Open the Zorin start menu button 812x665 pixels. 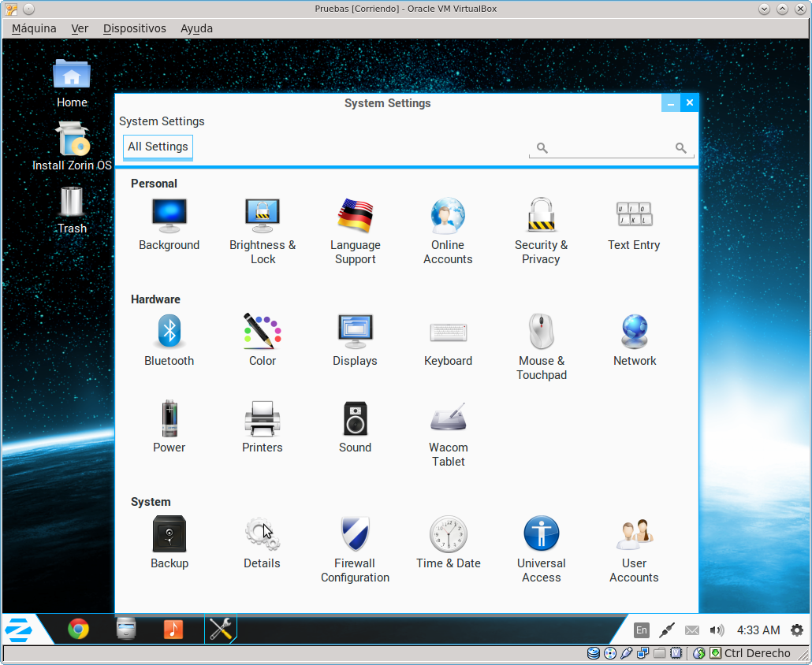[x=19, y=630]
